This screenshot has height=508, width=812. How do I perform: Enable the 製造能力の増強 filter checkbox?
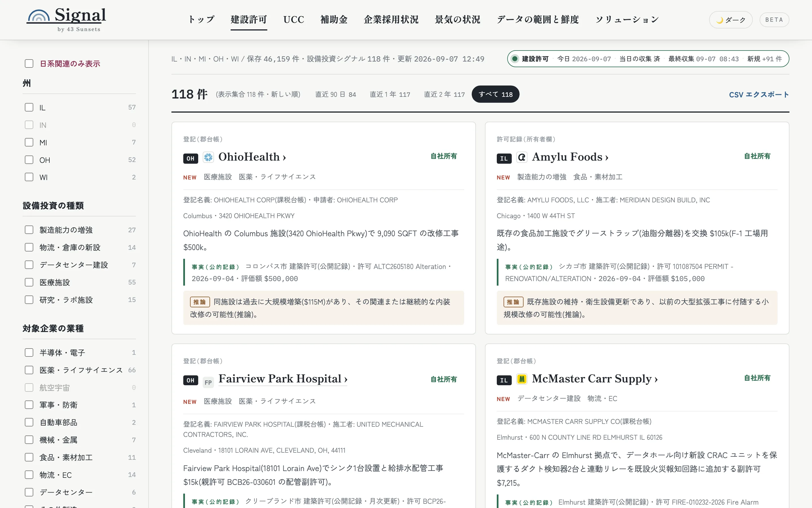click(29, 230)
